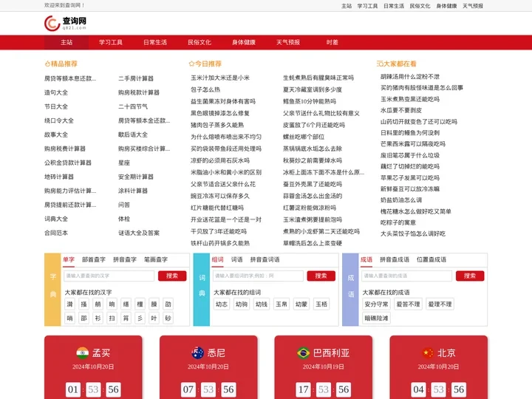Focus the 成语 search input field
Viewport: 532px width, 399px height.
[x=406, y=276]
